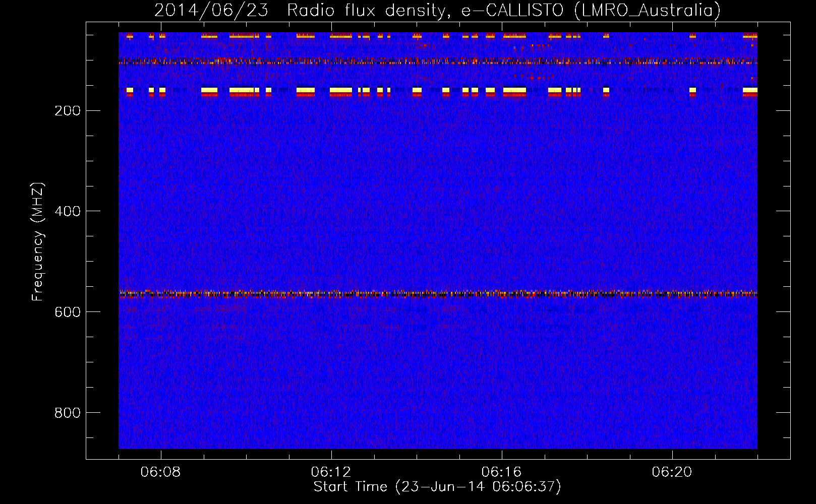Click the '600' frequency tick label
This screenshot has width=816, height=504.
(68, 312)
